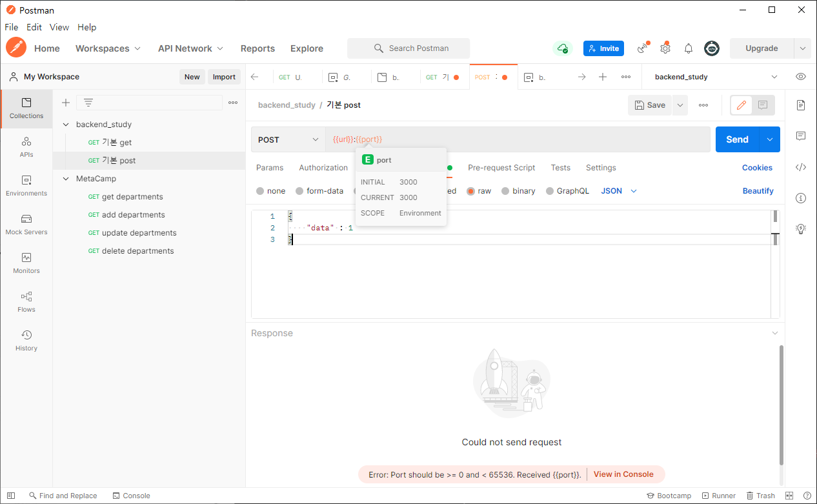The height and width of the screenshot is (504, 817).
Task: Open the HTTP method POST dropdown
Action: coord(288,139)
